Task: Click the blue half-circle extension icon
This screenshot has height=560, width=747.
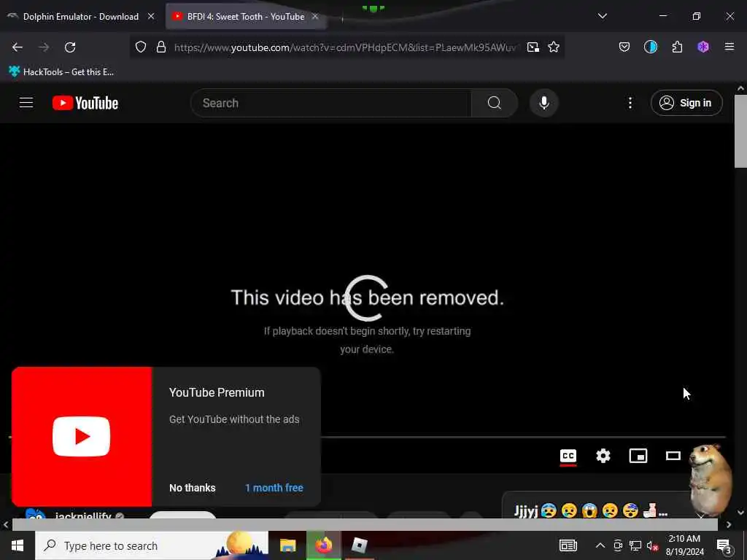Action: tap(650, 47)
